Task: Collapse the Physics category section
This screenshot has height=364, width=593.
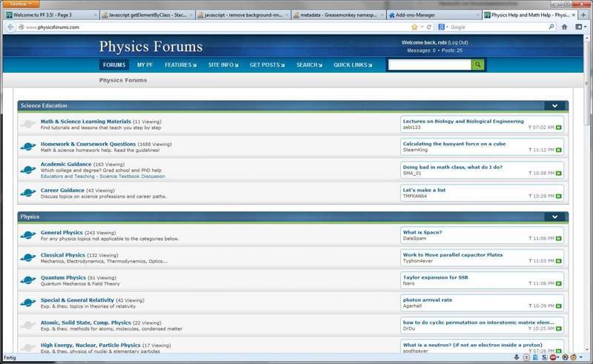Action: [x=554, y=216]
